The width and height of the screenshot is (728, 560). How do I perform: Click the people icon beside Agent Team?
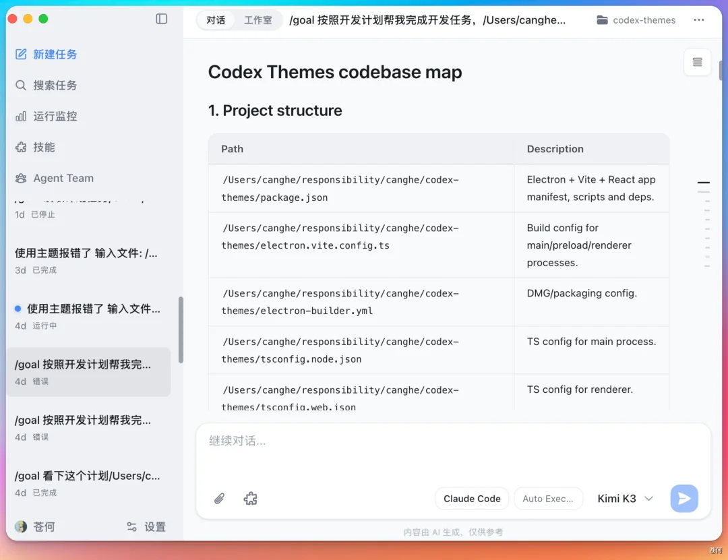click(21, 179)
